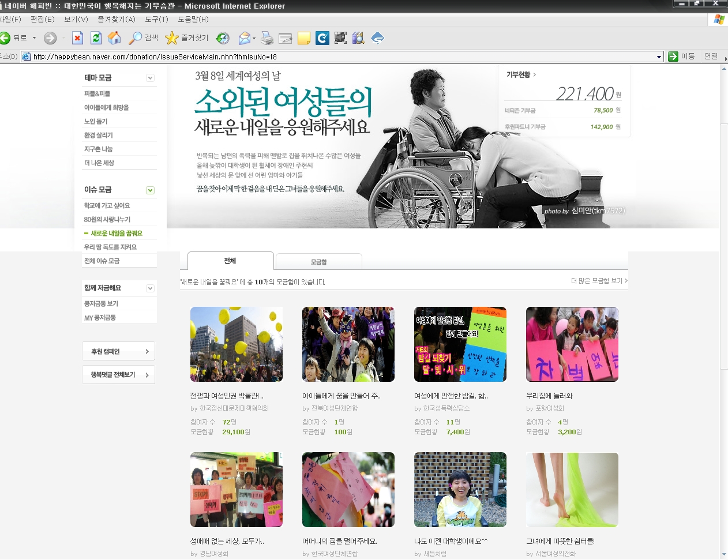Open the Search magnifier in the toolbar
The width and height of the screenshot is (728, 560).
point(136,38)
